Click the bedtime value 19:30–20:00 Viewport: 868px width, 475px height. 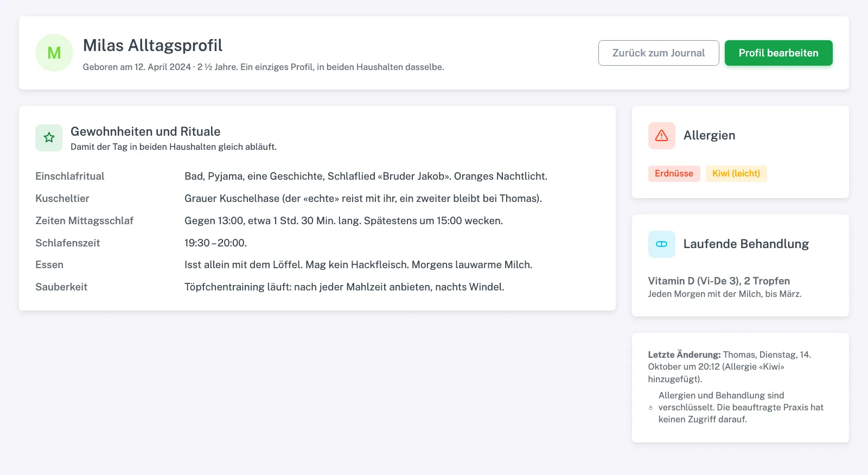[215, 243]
